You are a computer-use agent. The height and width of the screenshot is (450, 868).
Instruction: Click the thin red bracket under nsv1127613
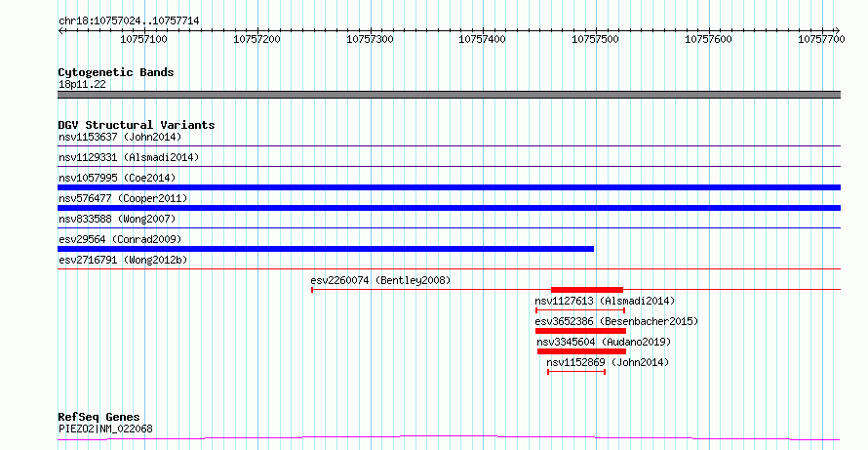[x=580, y=310]
